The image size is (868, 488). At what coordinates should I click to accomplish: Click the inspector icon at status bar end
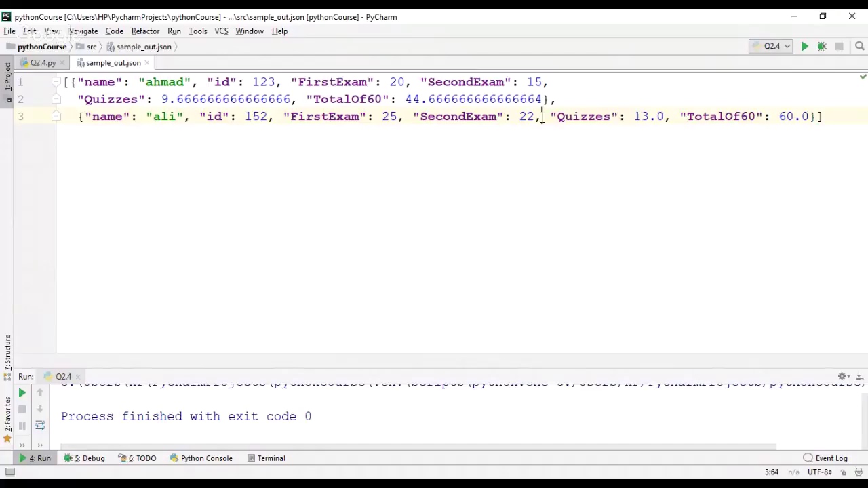point(859,472)
